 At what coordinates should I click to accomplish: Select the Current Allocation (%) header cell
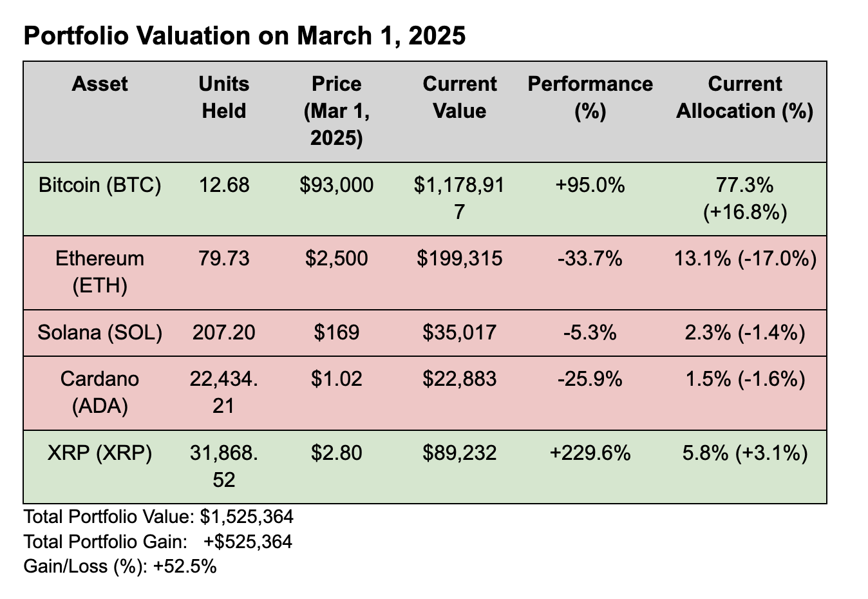pos(744,97)
